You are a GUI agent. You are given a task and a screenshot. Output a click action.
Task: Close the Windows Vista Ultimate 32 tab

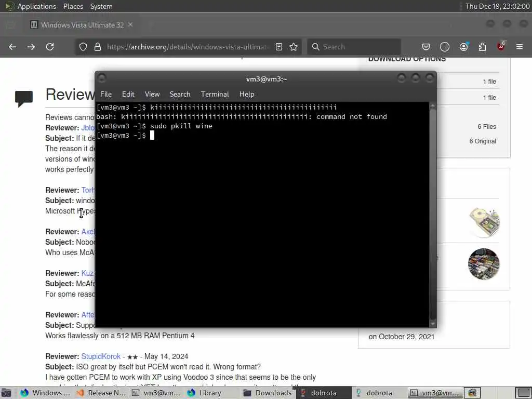[x=130, y=25]
